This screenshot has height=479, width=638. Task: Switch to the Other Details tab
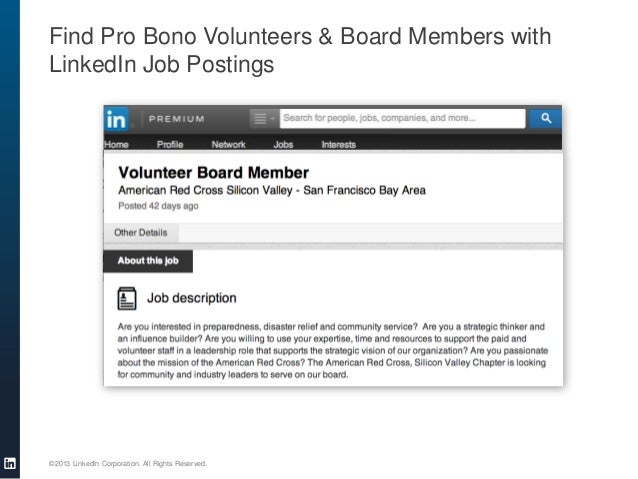(x=141, y=232)
